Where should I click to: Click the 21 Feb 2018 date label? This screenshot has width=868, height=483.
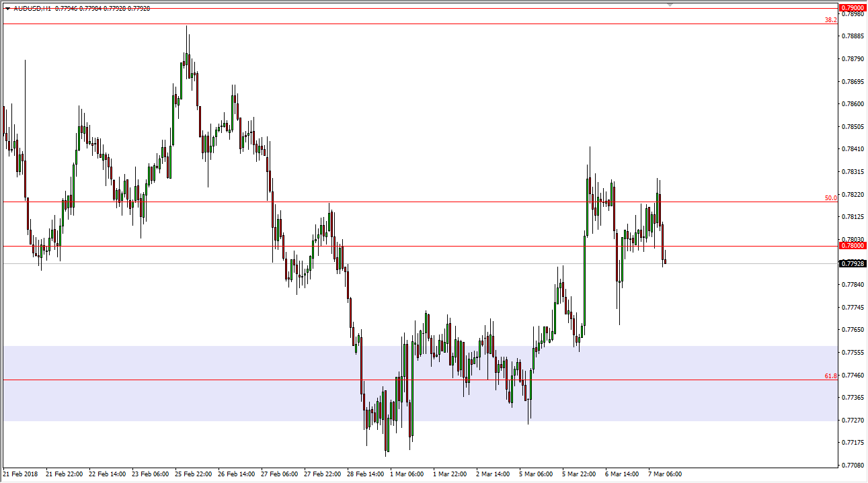click(x=20, y=474)
